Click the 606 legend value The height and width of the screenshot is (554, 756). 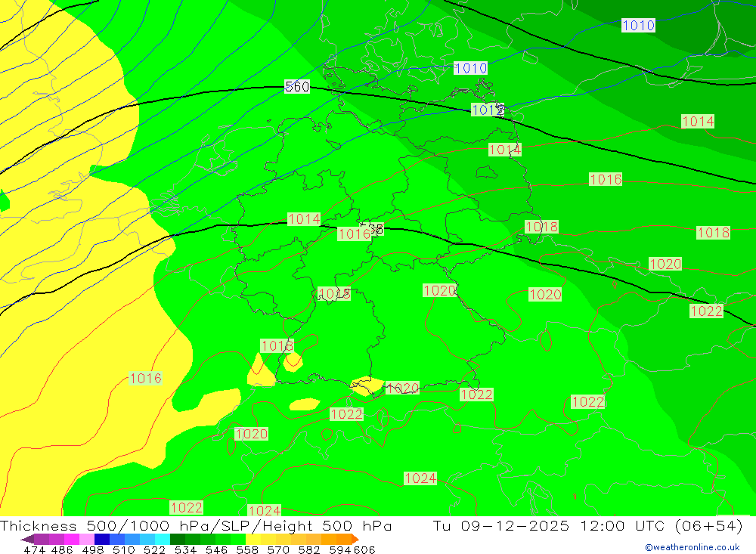(x=364, y=549)
